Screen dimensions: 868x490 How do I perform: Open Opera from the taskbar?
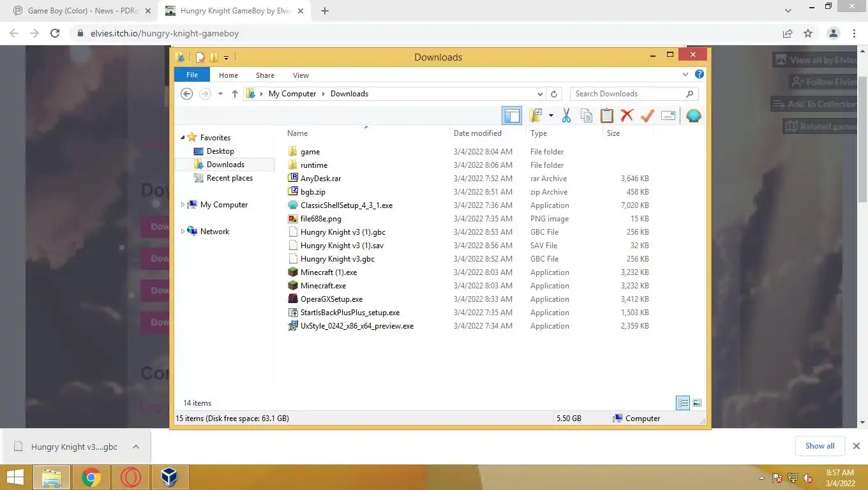[130, 477]
